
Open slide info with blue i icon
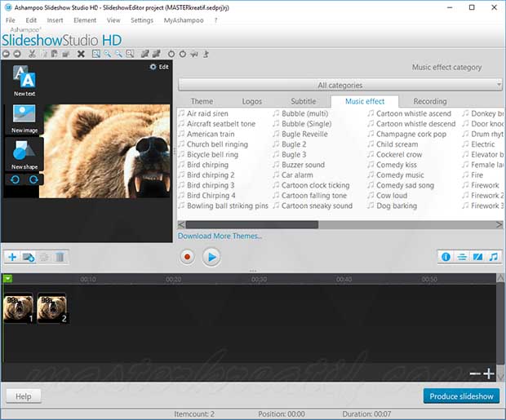pos(446,257)
